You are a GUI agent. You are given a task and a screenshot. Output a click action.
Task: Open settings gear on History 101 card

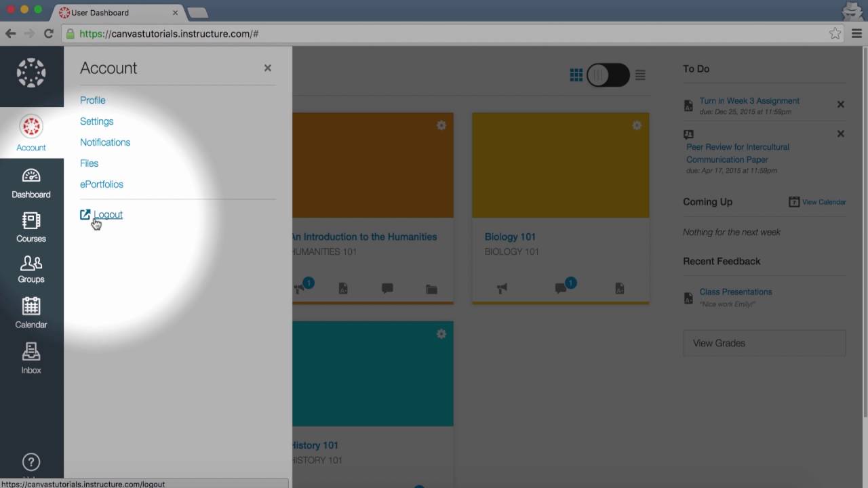(x=441, y=334)
